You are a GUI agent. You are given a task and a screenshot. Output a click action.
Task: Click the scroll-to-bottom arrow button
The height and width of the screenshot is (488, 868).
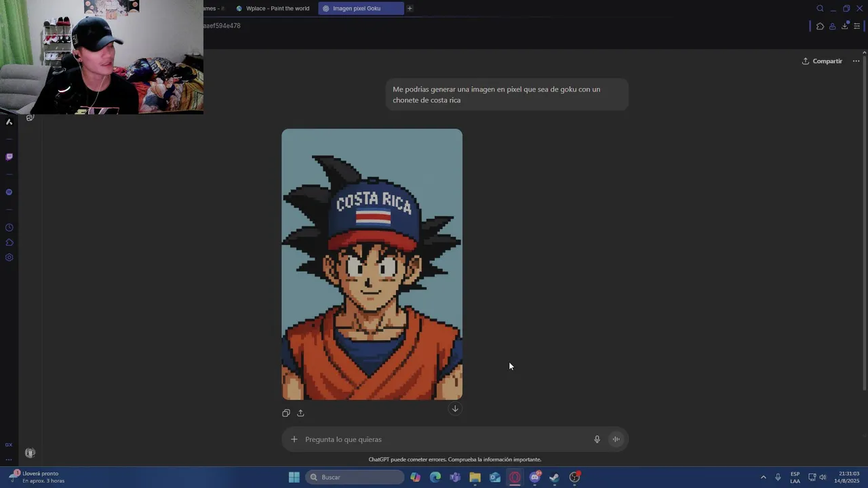(455, 409)
